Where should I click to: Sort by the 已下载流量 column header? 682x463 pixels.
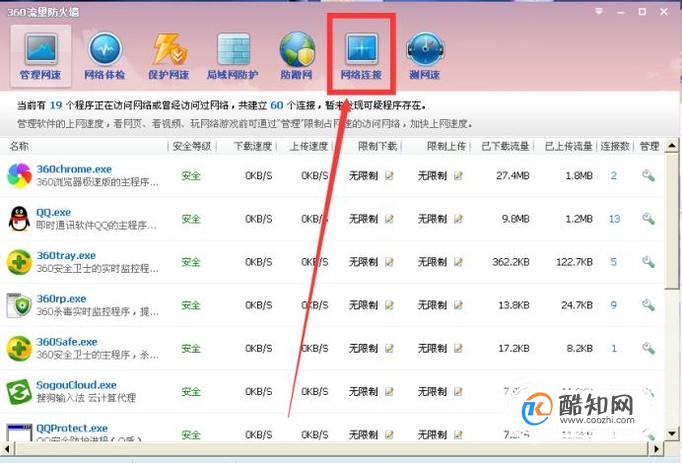tap(505, 146)
